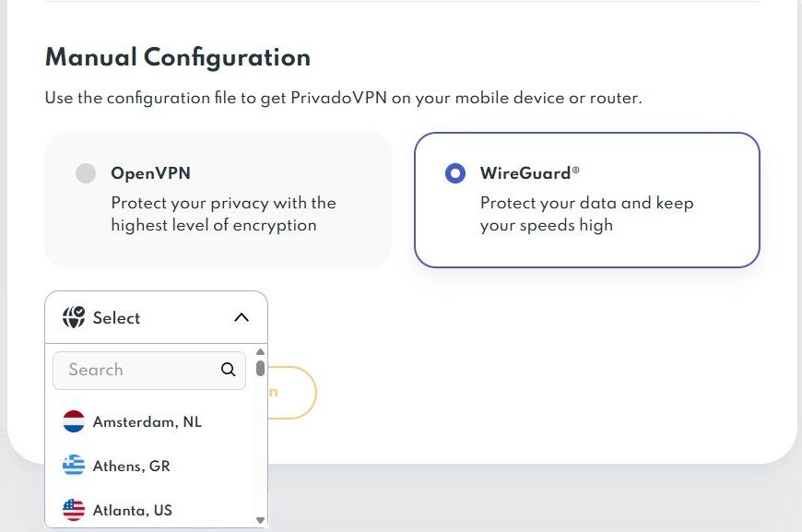Click the globe shield icon beside Select
Image resolution: width=802 pixels, height=532 pixels.
pyautogui.click(x=74, y=318)
